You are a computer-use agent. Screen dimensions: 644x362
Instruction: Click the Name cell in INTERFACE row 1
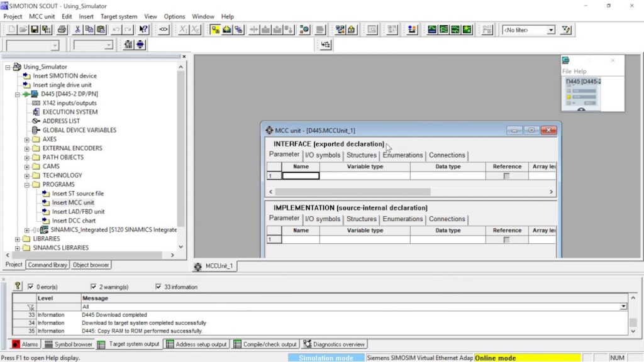pyautogui.click(x=301, y=176)
